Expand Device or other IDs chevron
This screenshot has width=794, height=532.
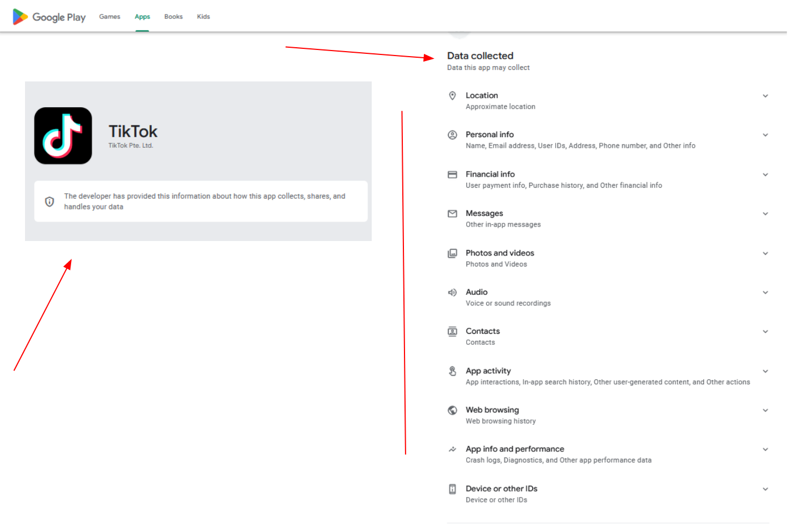[x=765, y=489]
